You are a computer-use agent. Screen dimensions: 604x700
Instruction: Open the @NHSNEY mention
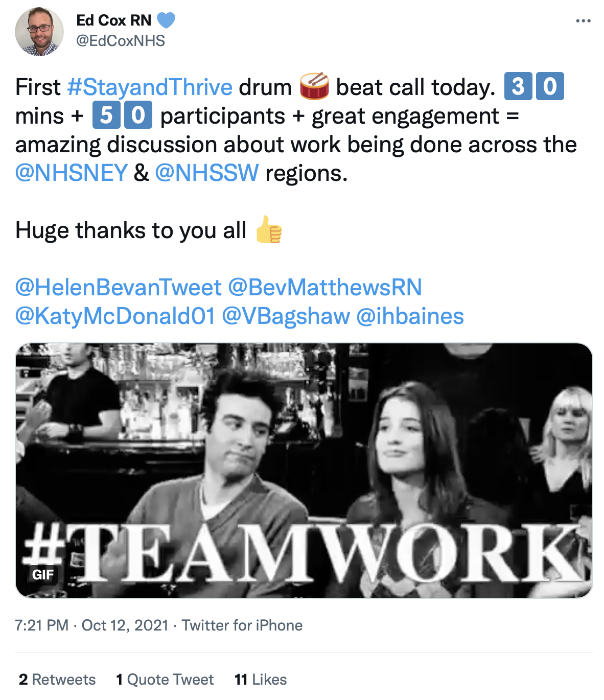(71, 173)
